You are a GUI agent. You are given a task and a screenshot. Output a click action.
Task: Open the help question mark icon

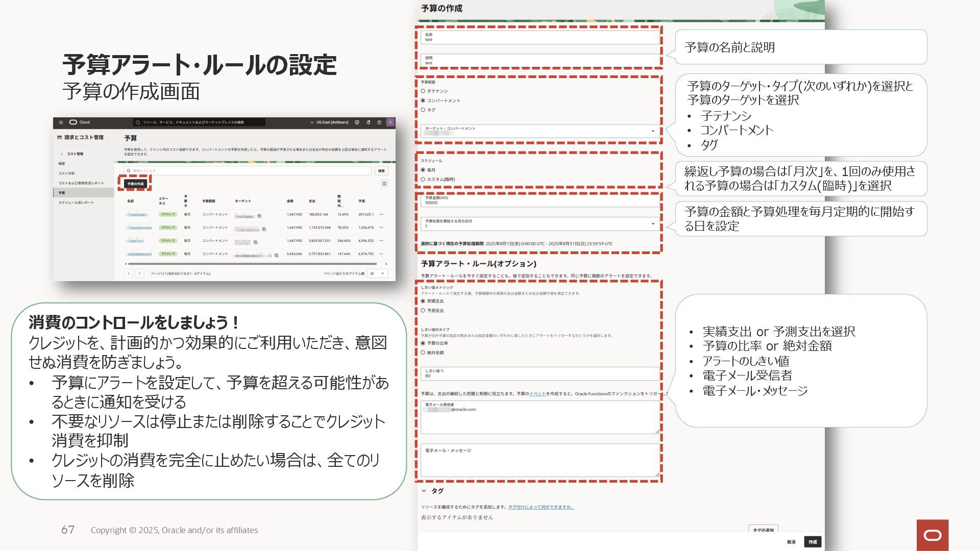coord(379,122)
